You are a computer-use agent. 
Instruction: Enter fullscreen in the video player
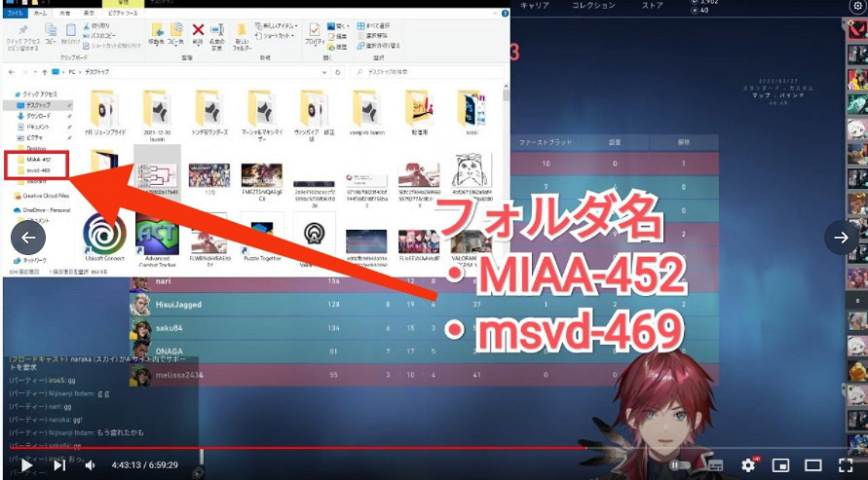[x=846, y=465]
